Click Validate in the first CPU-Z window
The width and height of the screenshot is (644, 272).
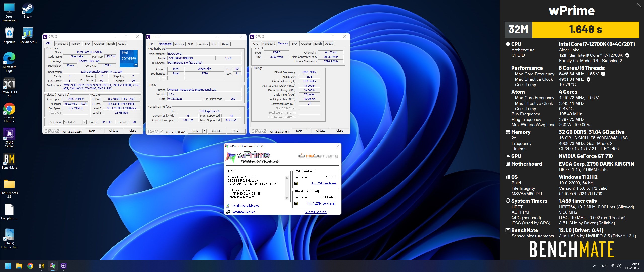click(113, 131)
